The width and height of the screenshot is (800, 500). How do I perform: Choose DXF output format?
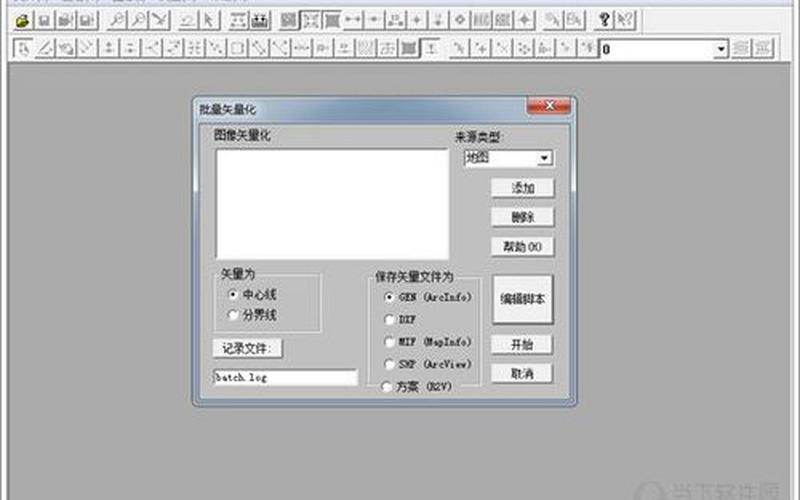click(x=401, y=319)
